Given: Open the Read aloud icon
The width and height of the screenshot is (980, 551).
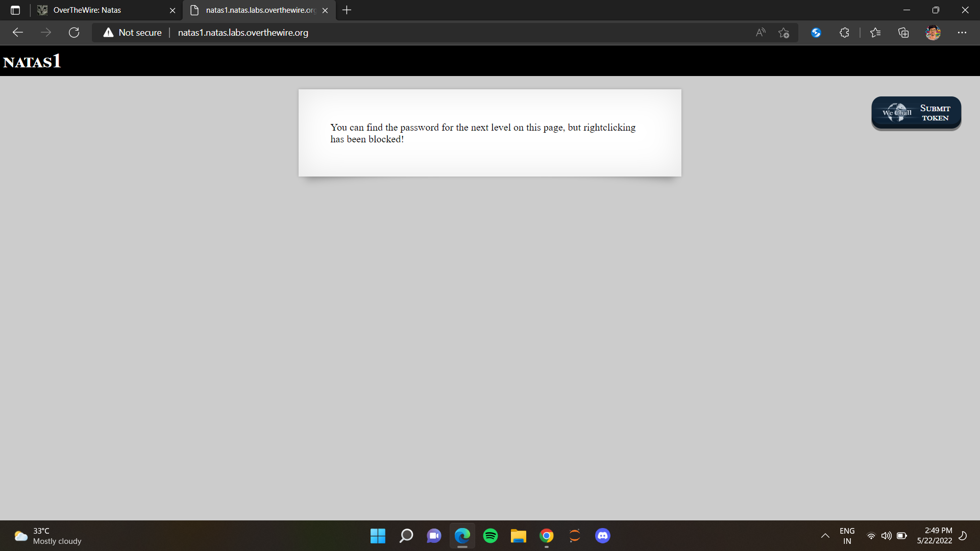Looking at the screenshot, I should (761, 33).
